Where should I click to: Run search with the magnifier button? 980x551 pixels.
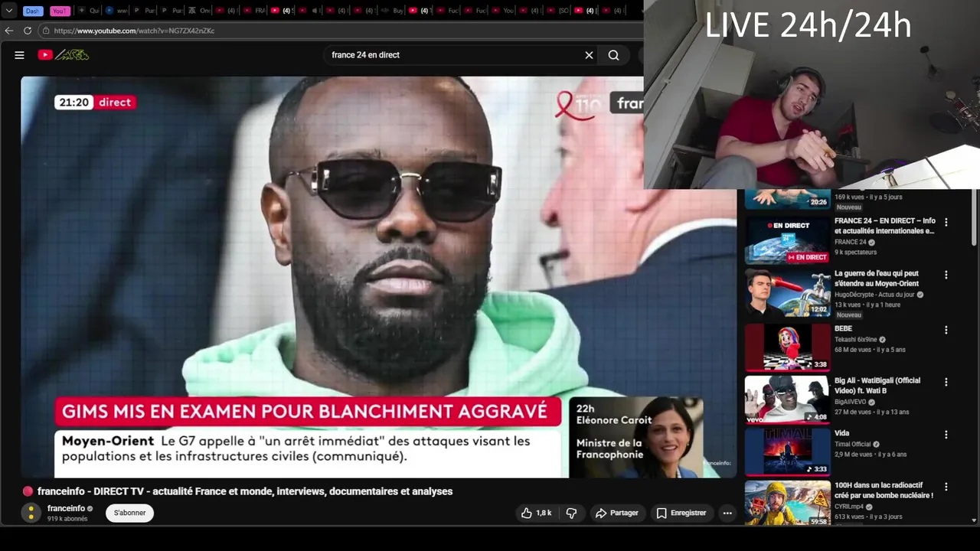click(x=613, y=55)
